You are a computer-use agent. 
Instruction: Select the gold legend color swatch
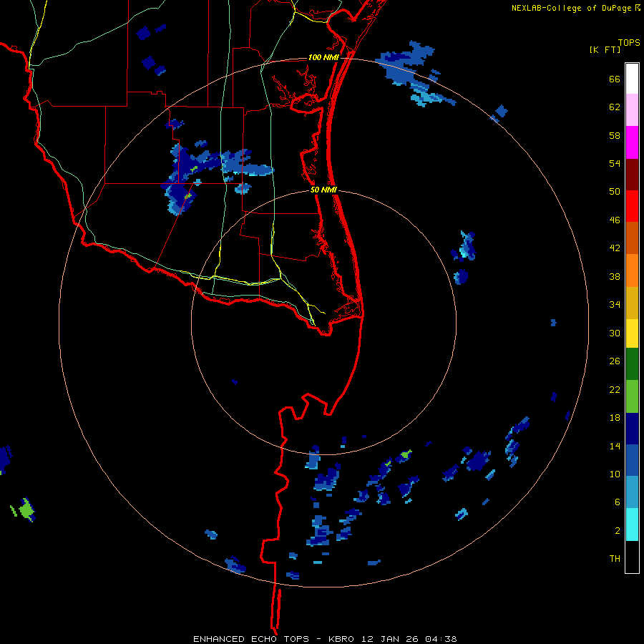click(632, 303)
